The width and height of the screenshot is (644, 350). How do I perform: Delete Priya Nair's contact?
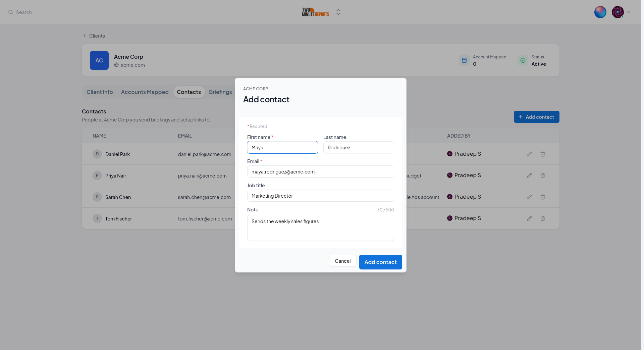tap(543, 176)
